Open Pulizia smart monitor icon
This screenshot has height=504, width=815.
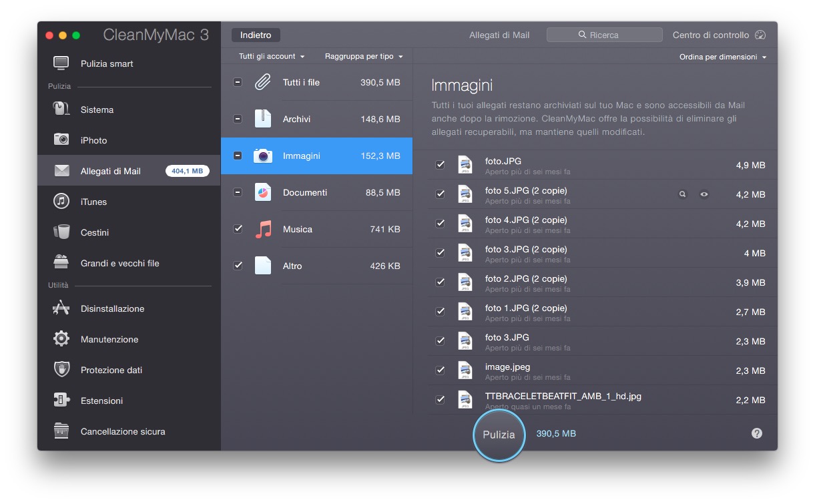(x=61, y=63)
